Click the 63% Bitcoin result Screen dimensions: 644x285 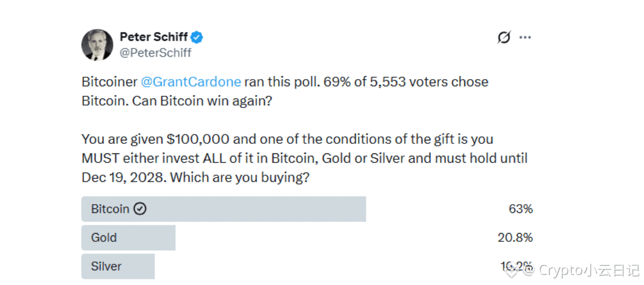(x=521, y=209)
